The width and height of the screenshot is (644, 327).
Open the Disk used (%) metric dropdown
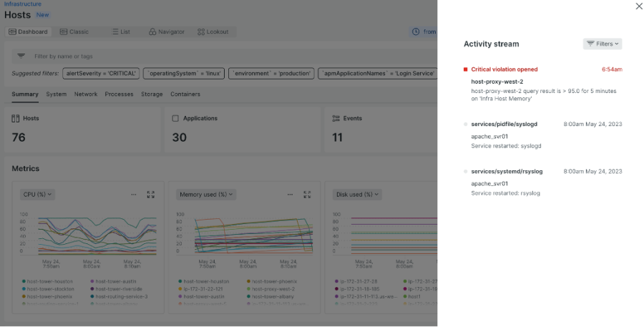pyautogui.click(x=358, y=195)
